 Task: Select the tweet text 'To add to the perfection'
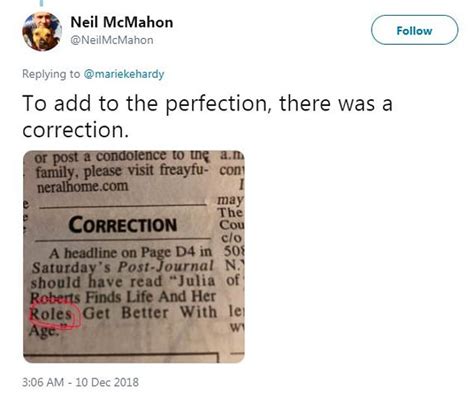tap(145, 103)
